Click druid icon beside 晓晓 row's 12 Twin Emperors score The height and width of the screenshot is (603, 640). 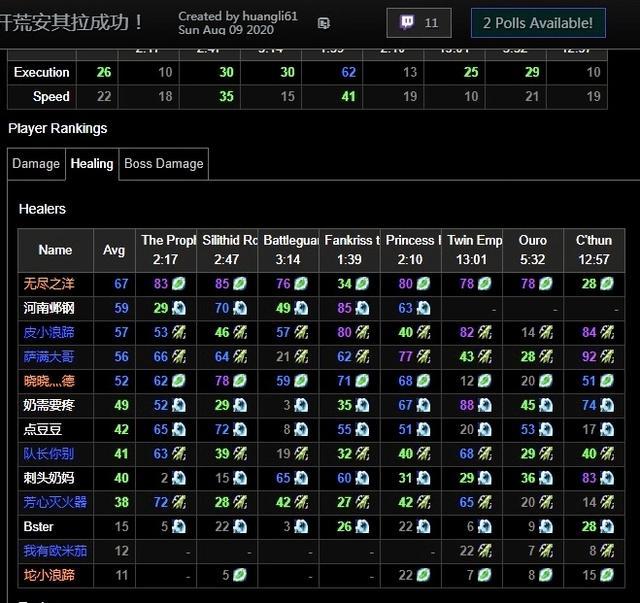pyautogui.click(x=485, y=381)
